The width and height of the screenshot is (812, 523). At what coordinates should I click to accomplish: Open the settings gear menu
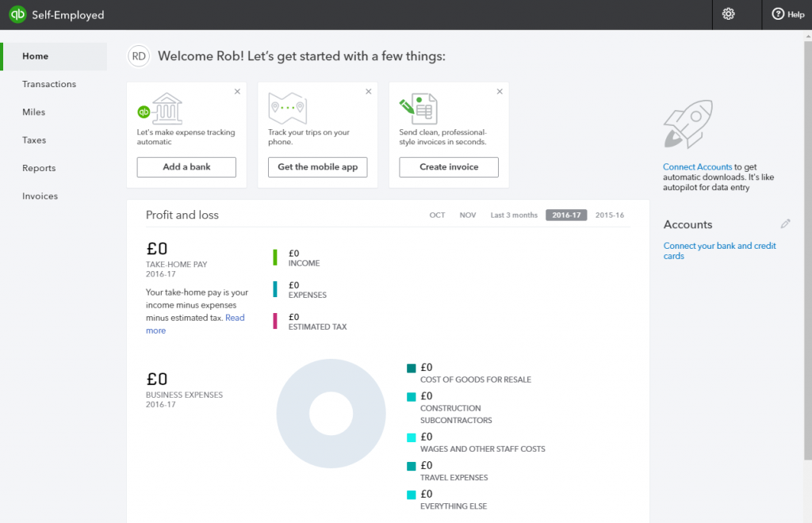729,14
